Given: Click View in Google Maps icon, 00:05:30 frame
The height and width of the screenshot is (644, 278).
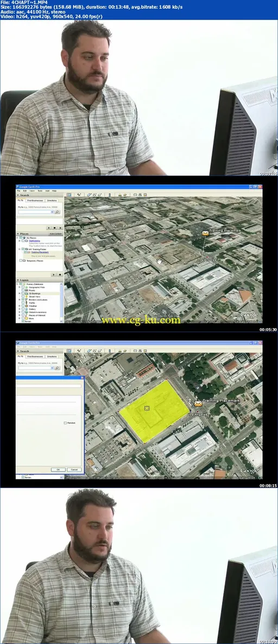Looking at the screenshot, I should [x=145, y=195].
